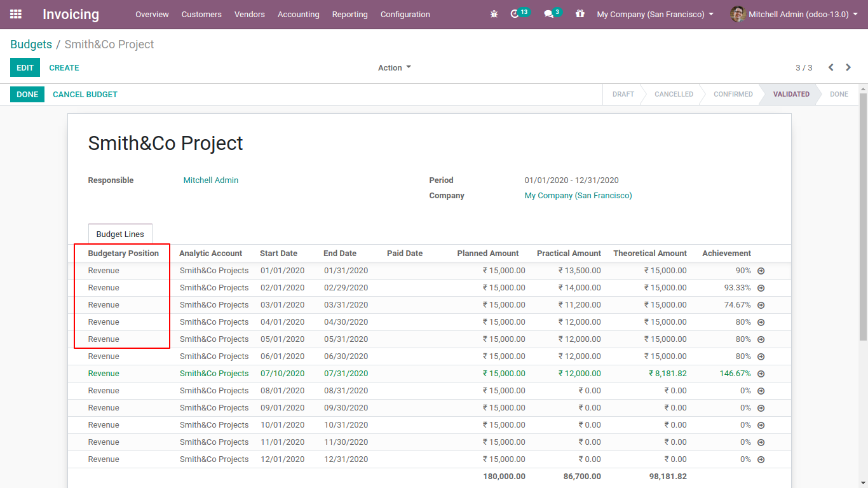The height and width of the screenshot is (488, 868).
Task: Click the Cancel Budget button
Action: click(85, 94)
